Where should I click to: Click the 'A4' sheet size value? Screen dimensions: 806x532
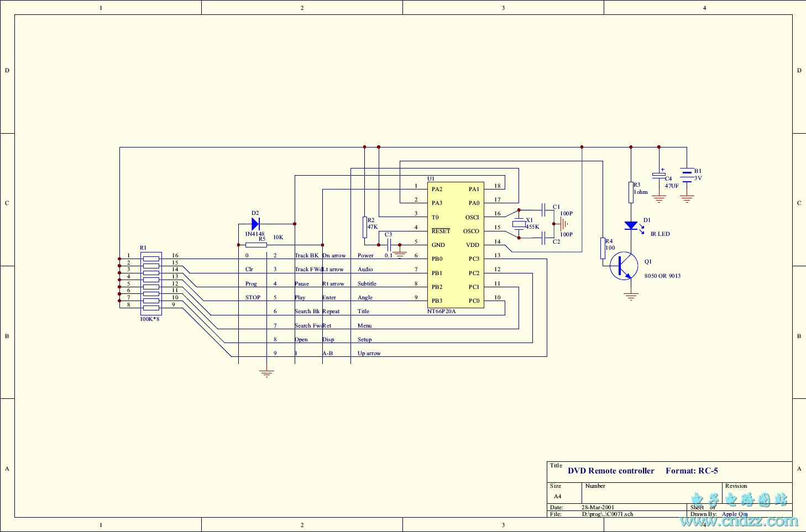click(x=557, y=496)
